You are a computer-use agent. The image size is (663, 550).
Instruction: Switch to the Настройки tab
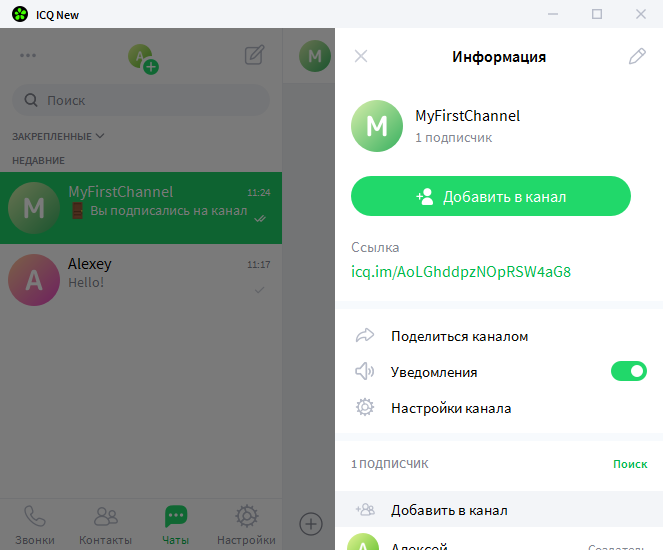[x=247, y=525]
